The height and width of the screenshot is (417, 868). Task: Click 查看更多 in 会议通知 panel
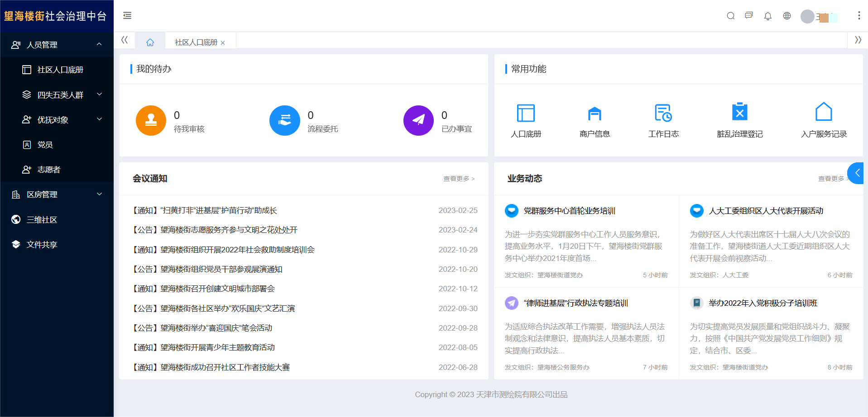pos(459,179)
